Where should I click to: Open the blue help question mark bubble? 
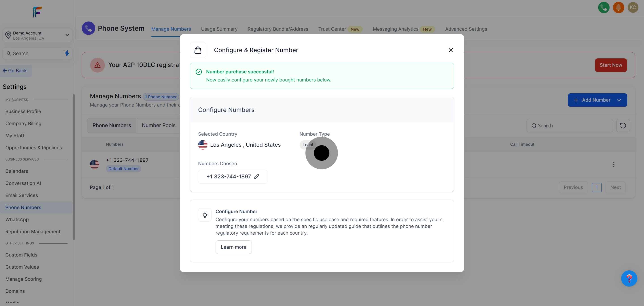[x=629, y=278]
